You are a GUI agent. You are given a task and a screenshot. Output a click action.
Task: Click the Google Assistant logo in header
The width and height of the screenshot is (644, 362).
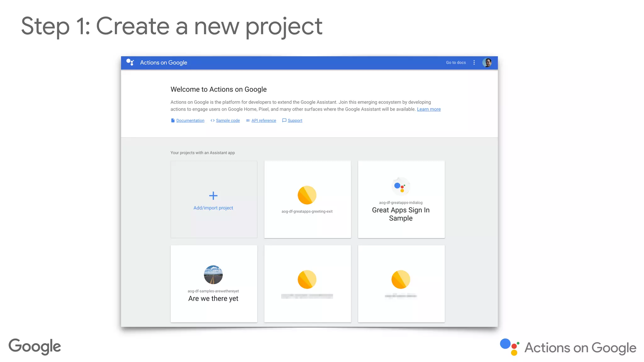click(x=130, y=62)
